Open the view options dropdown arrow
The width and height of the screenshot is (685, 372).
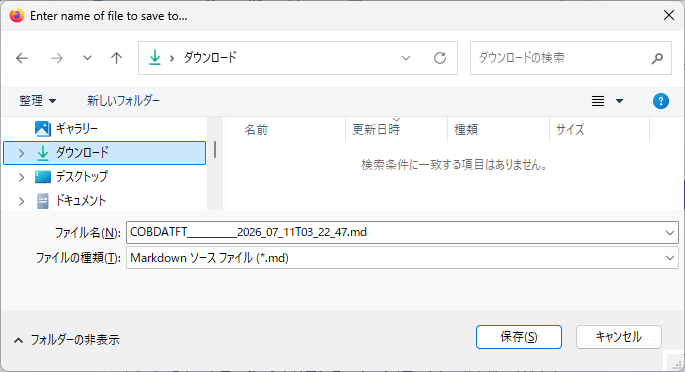click(x=619, y=101)
